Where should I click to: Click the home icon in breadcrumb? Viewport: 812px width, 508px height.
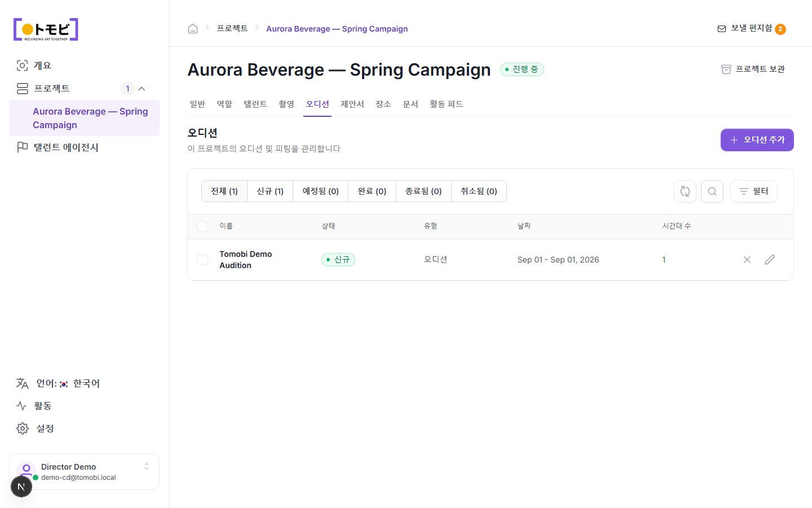tap(193, 29)
